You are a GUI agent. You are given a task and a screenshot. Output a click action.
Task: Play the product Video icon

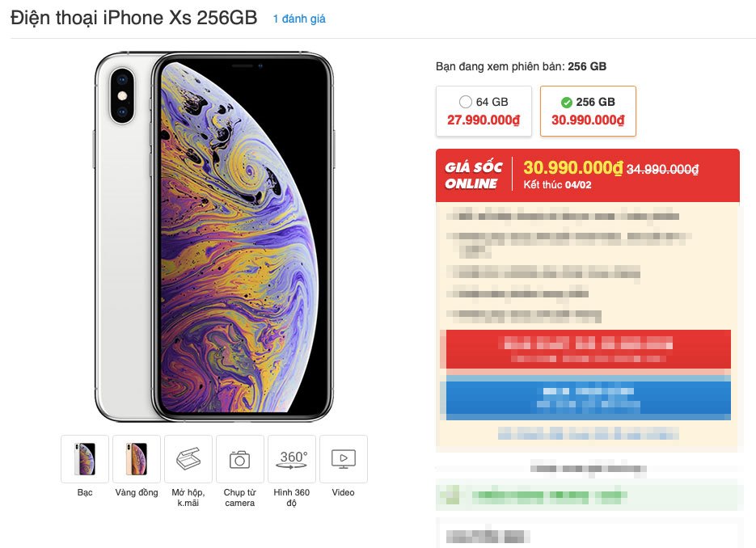pyautogui.click(x=344, y=459)
